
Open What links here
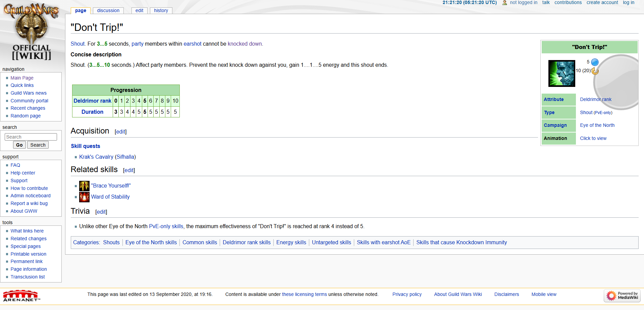27,231
